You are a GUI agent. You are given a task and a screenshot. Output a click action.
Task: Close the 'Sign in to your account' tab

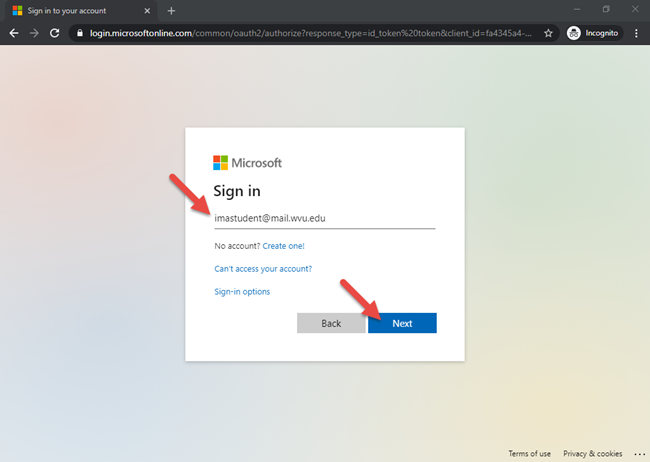pyautogui.click(x=147, y=11)
